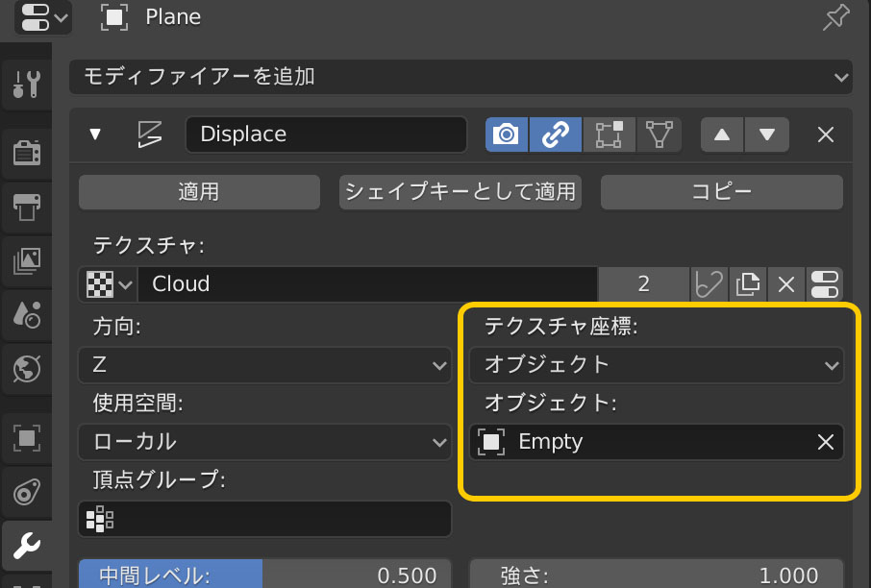
Task: Select the Tool properties tab
Action: [26, 85]
